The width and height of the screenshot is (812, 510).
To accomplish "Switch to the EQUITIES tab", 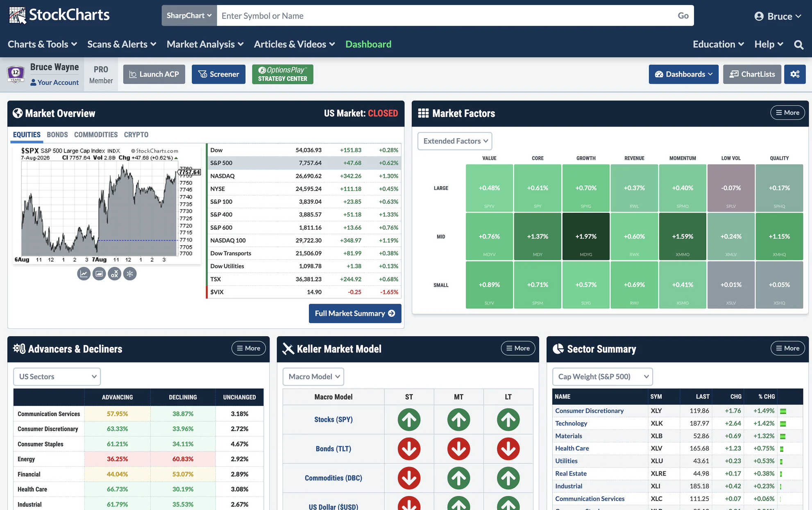I will pos(27,134).
